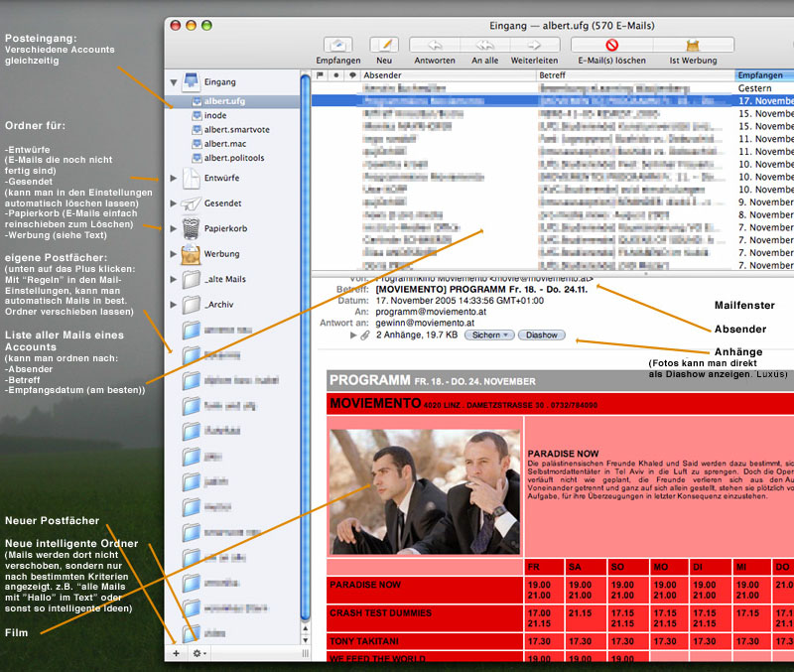Add a new mailbox with the plus button
This screenshot has height=672, width=794.
click(176, 653)
